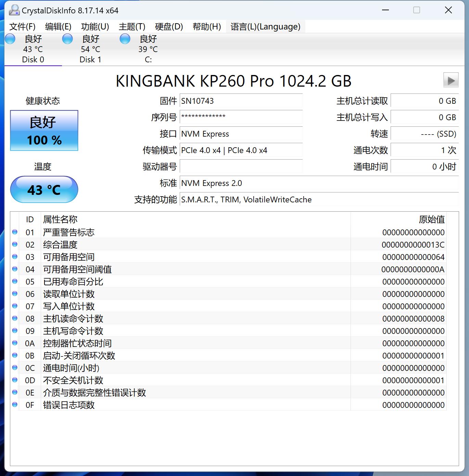This screenshot has height=476, width=469.
Task: Click the indicator beside 通电时间(小时) row
Action: 14,367
